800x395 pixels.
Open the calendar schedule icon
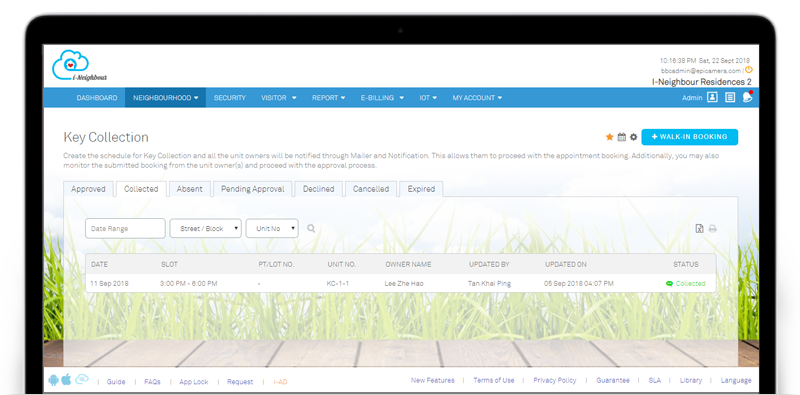[x=621, y=137]
